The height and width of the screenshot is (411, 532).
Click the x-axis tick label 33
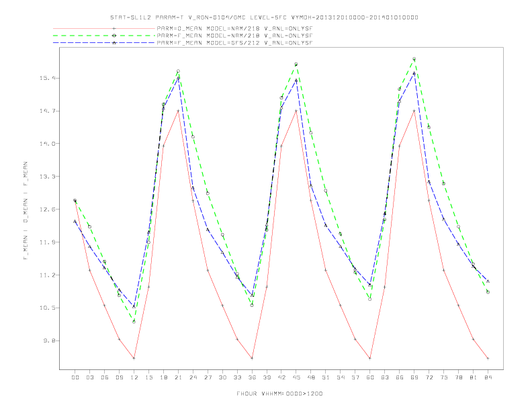pyautogui.click(x=237, y=377)
